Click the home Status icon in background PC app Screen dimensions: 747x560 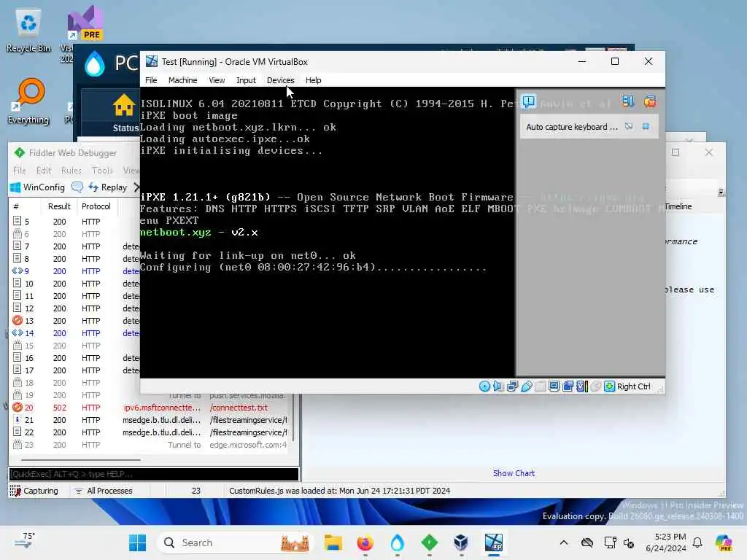[124, 105]
